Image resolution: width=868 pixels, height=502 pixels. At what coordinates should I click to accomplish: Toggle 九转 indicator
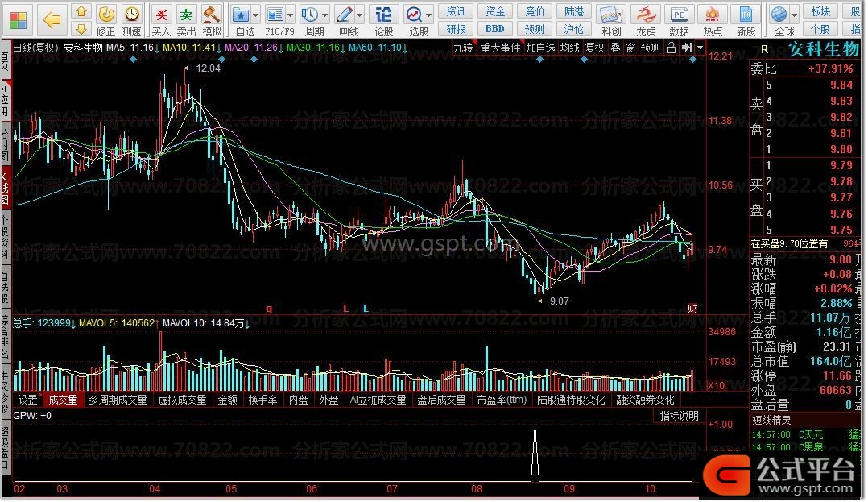(x=463, y=48)
